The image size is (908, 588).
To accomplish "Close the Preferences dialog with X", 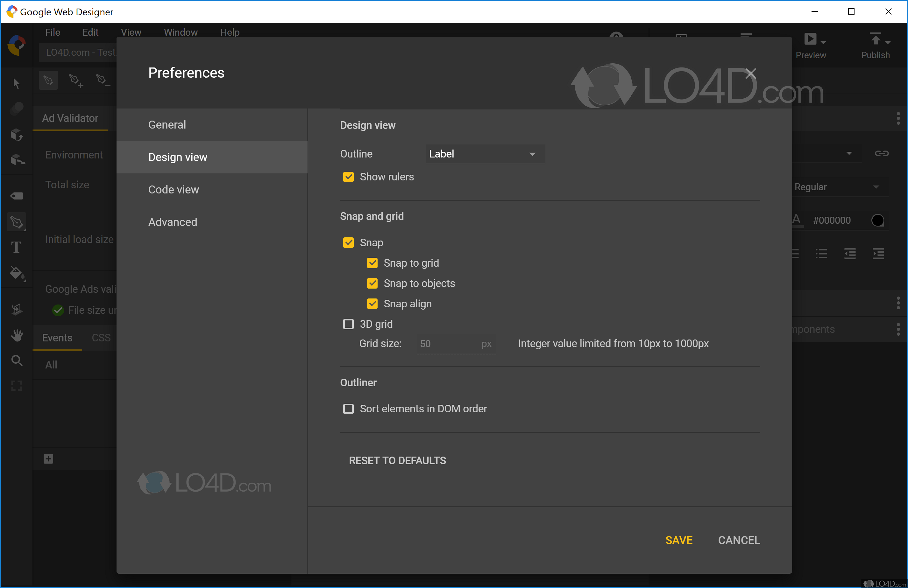I will pos(750,73).
